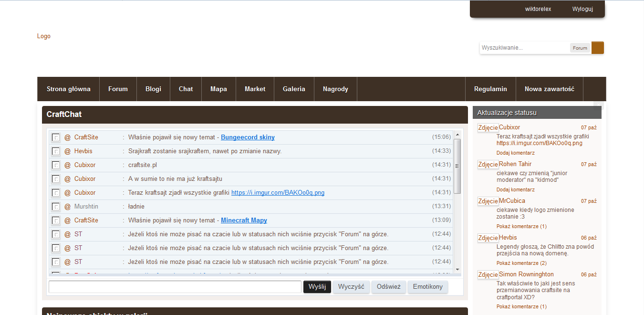644x315 pixels.
Task: Click the @ icon on Cubixor's craftsite.pl message
Action: 67,165
